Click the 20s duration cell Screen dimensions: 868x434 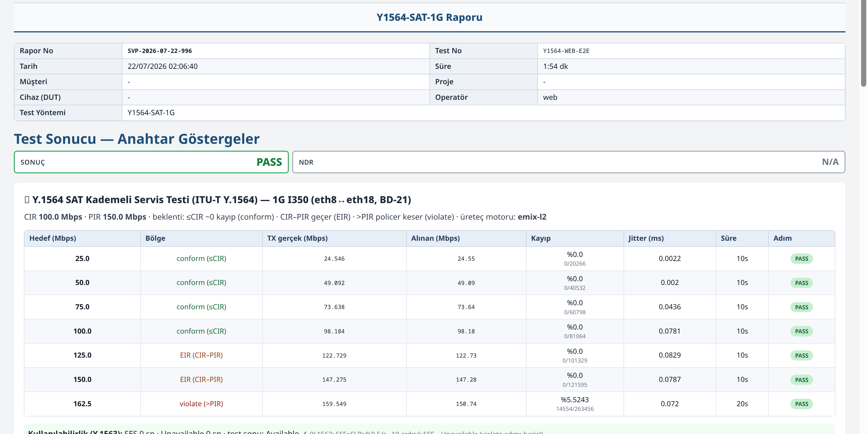742,404
